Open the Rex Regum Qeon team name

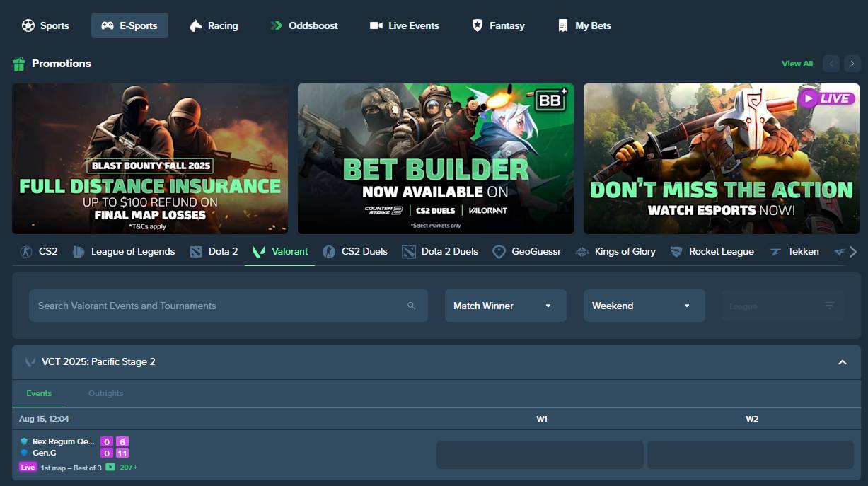tap(63, 441)
